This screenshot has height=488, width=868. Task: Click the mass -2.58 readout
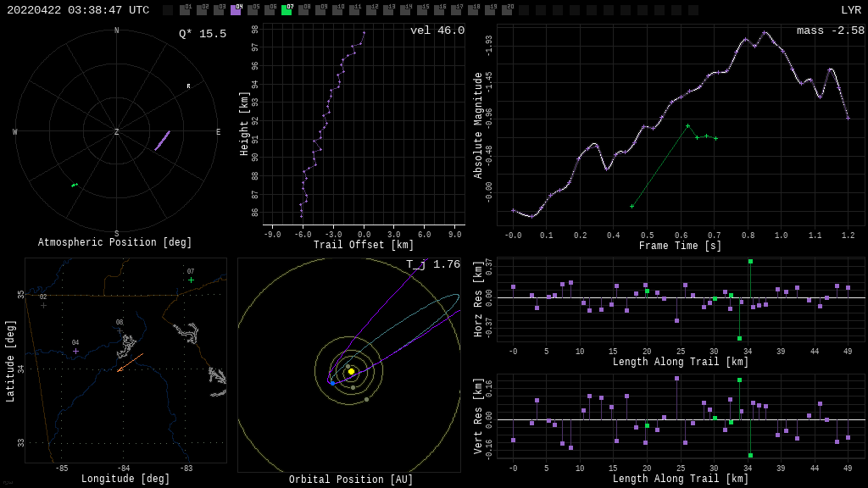pos(830,30)
